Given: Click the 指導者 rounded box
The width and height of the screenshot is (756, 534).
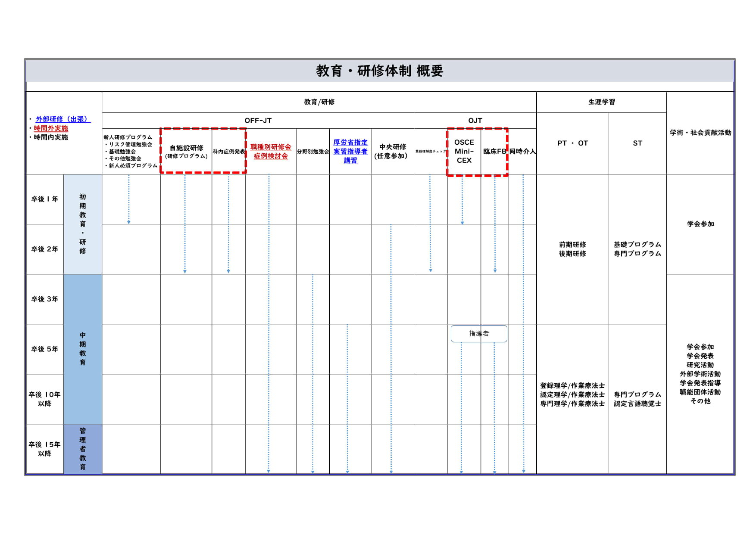Looking at the screenshot, I should point(478,334).
